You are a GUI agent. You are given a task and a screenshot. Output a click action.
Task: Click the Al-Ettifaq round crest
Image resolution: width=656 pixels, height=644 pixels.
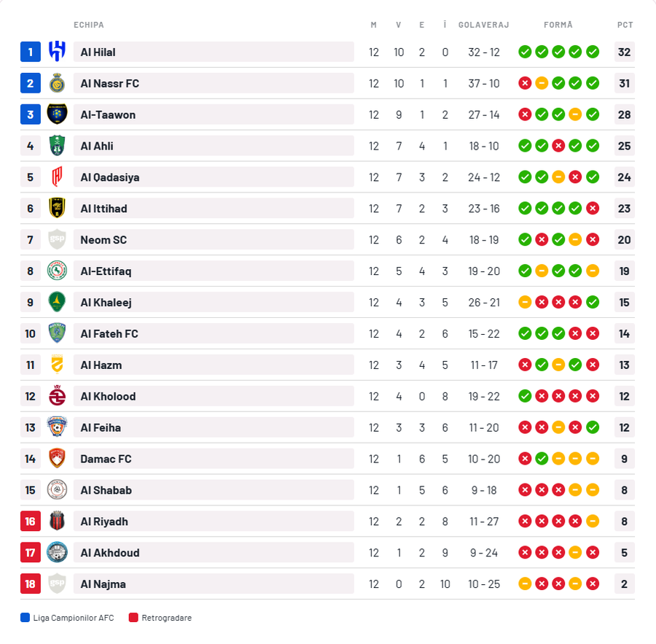pyautogui.click(x=57, y=271)
